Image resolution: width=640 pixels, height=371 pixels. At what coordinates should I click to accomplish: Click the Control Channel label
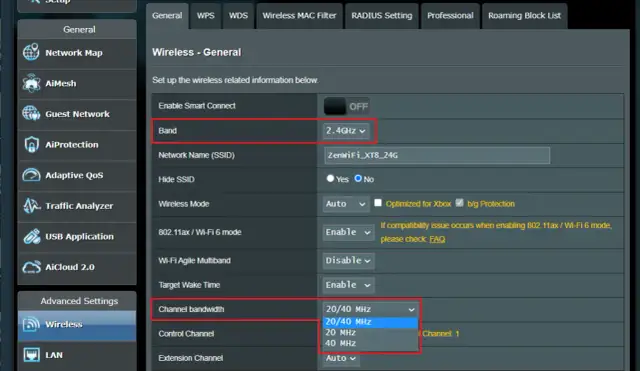[x=186, y=334]
